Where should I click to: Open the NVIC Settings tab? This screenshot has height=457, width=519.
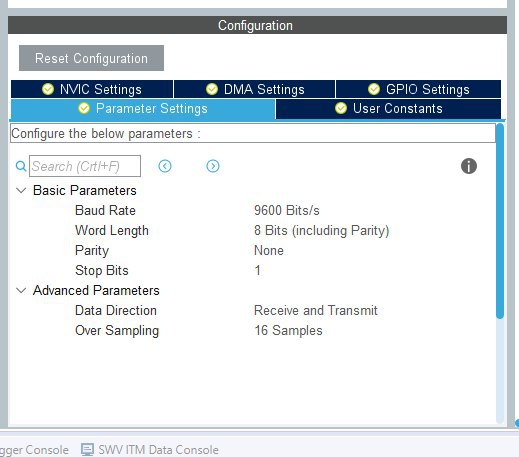click(x=92, y=89)
